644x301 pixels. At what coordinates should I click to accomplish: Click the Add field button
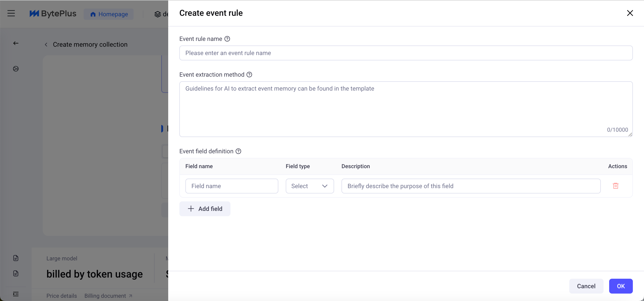pyautogui.click(x=205, y=209)
